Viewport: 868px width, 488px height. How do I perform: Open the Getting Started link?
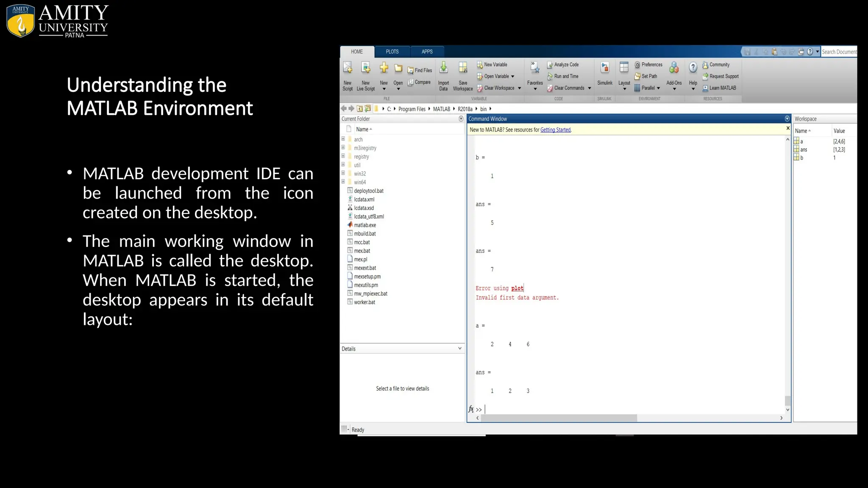point(556,130)
